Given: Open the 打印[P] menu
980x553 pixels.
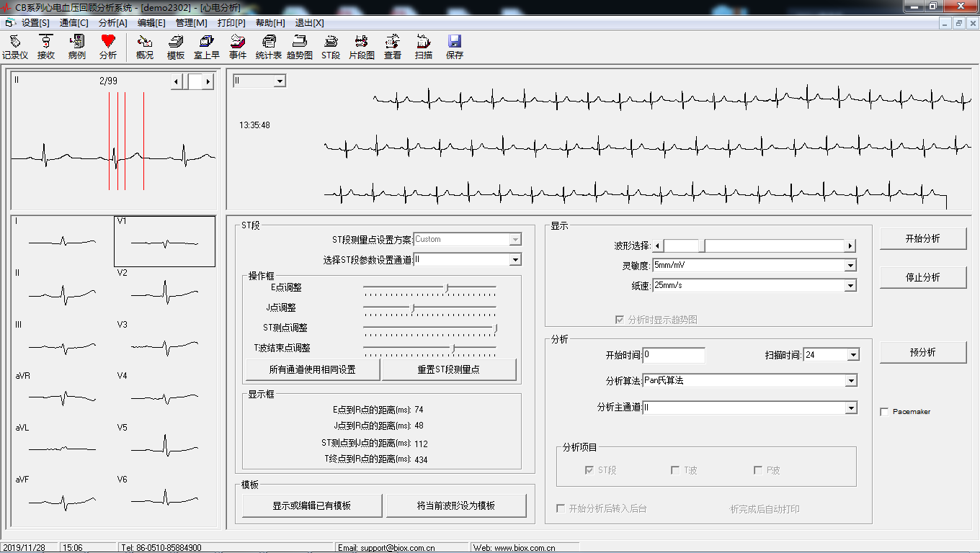Looking at the screenshot, I should [231, 22].
